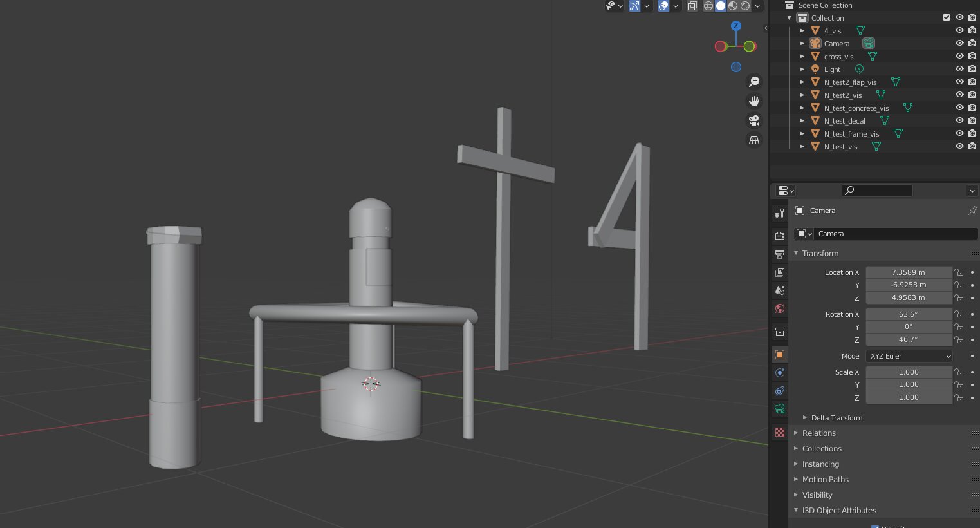The height and width of the screenshot is (528, 980).
Task: Collapse the Transform panel
Action: click(x=796, y=254)
